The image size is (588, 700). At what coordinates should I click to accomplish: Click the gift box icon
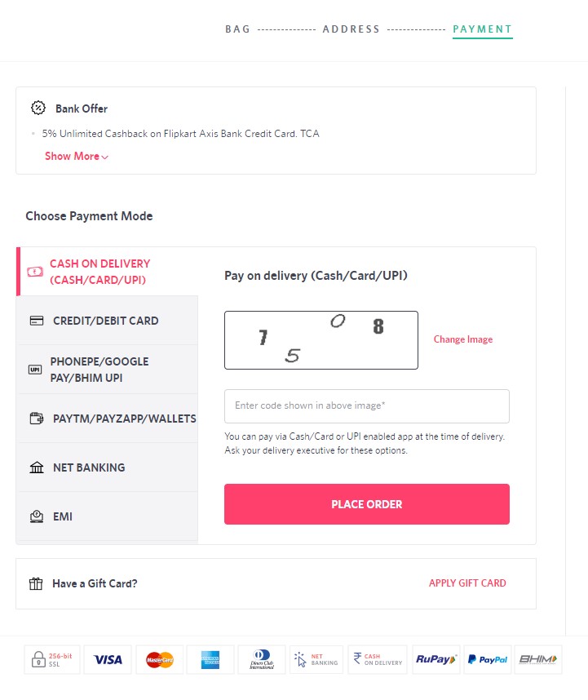pyautogui.click(x=36, y=583)
